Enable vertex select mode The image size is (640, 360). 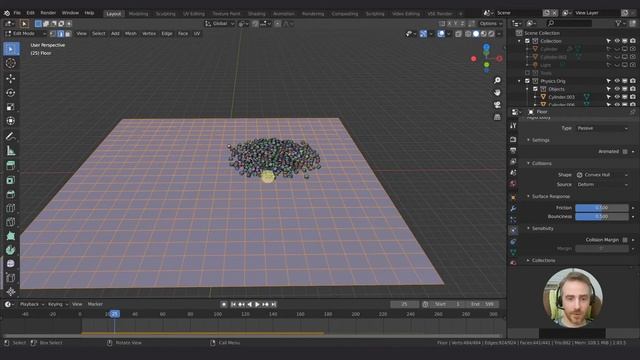point(53,34)
